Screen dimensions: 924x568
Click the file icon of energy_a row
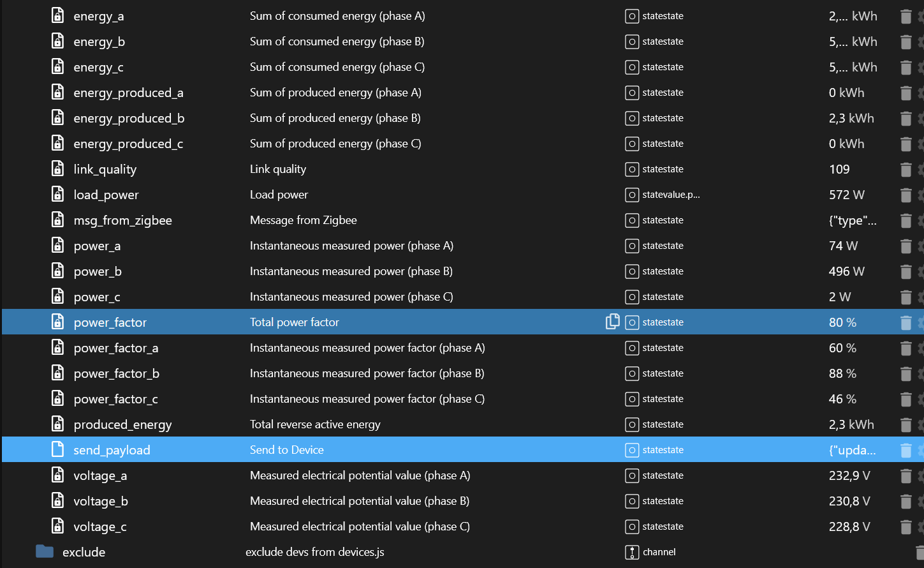tap(57, 15)
